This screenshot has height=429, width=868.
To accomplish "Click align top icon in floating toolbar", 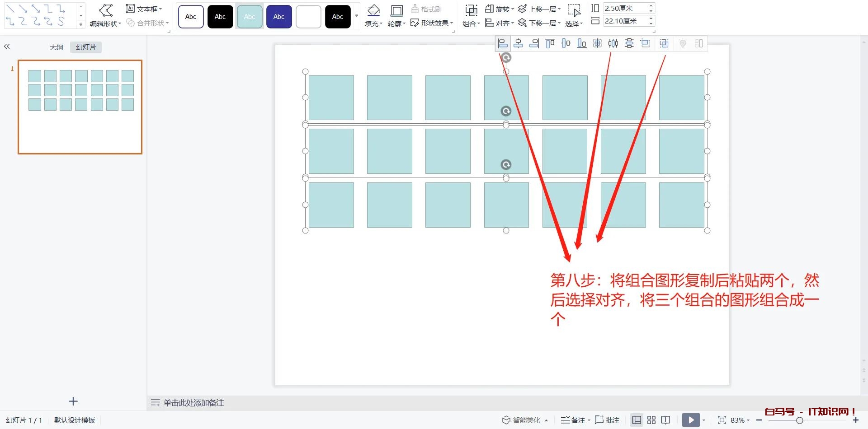I will [550, 44].
